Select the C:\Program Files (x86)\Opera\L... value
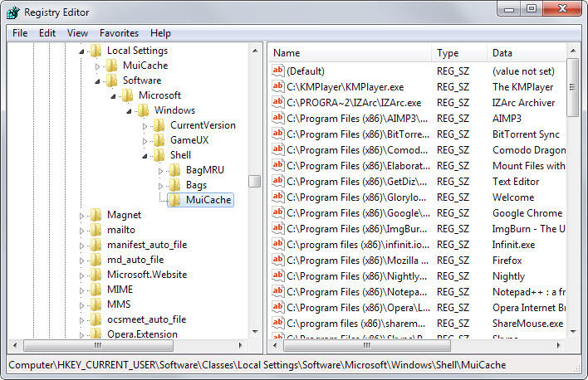 [x=358, y=308]
